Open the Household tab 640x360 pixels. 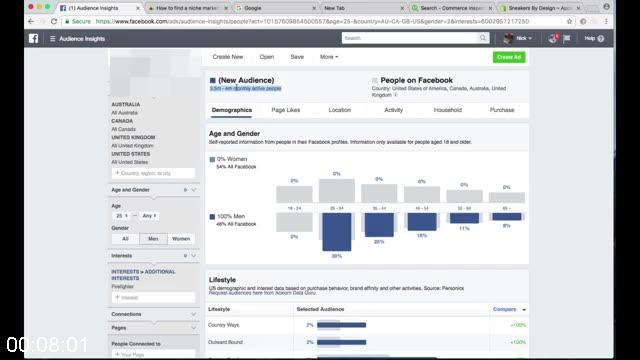coord(448,110)
